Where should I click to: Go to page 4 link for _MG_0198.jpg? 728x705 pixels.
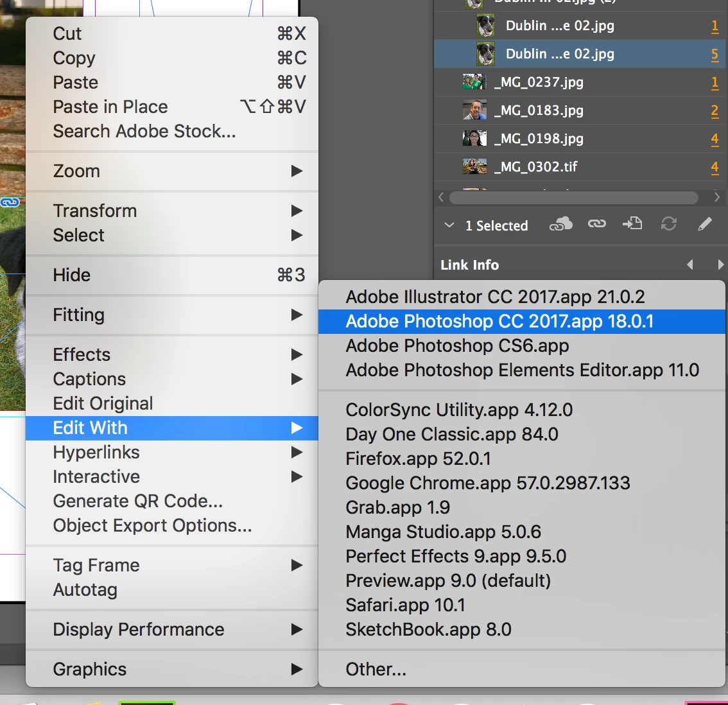715,139
